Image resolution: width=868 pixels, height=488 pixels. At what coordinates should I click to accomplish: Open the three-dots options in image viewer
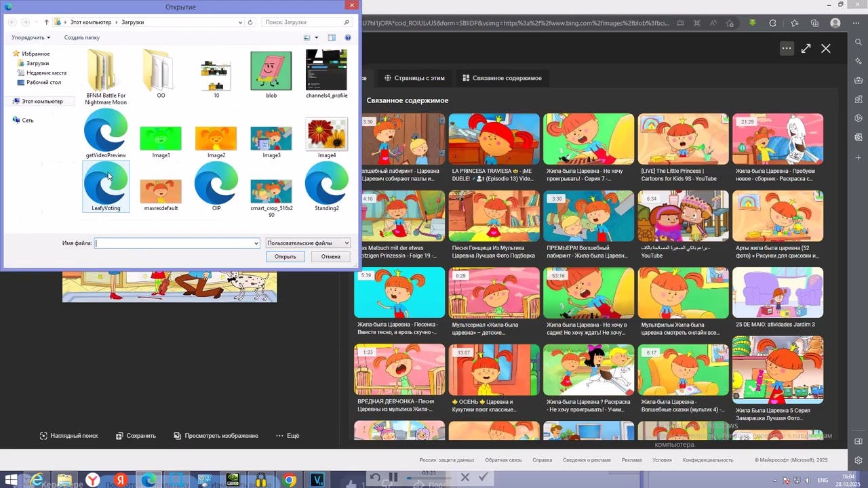[x=787, y=48]
